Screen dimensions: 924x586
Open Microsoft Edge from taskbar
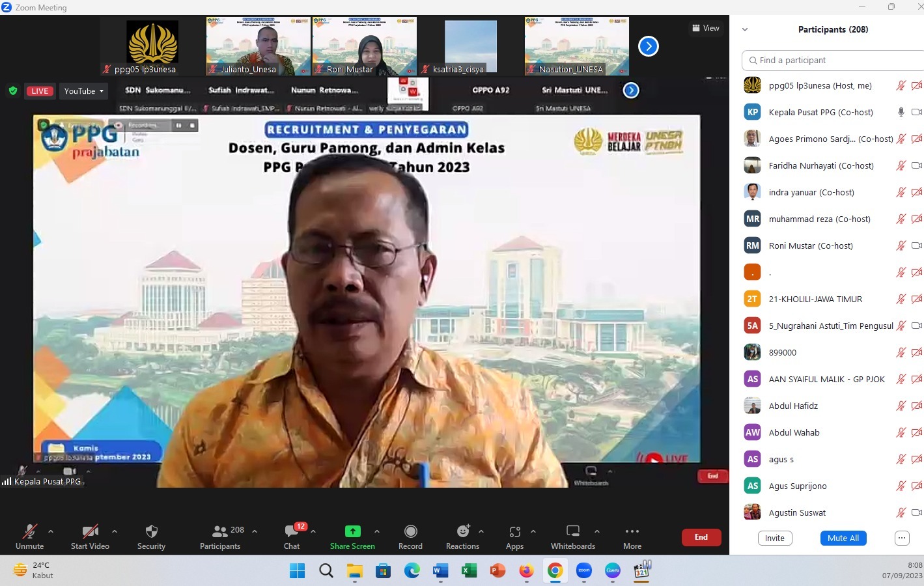click(x=412, y=571)
